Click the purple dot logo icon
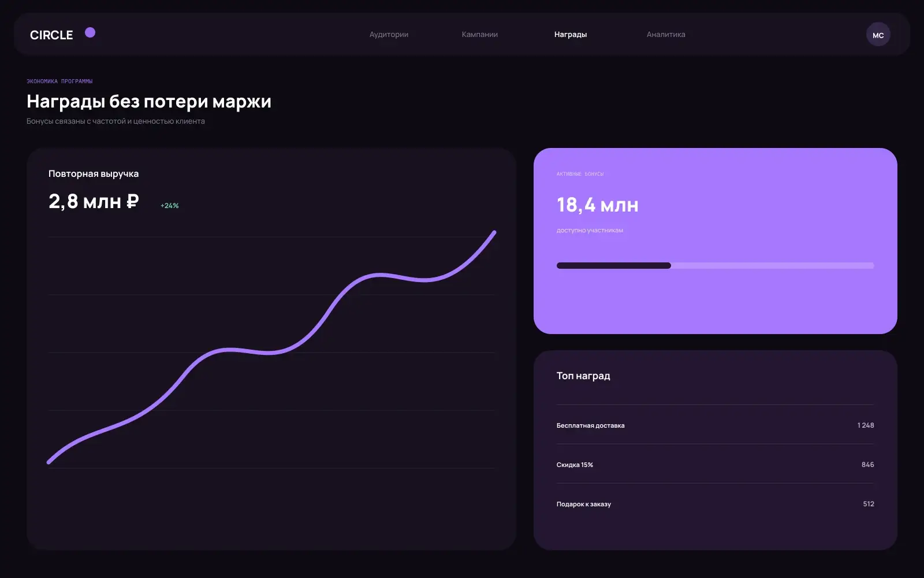 [x=90, y=32]
